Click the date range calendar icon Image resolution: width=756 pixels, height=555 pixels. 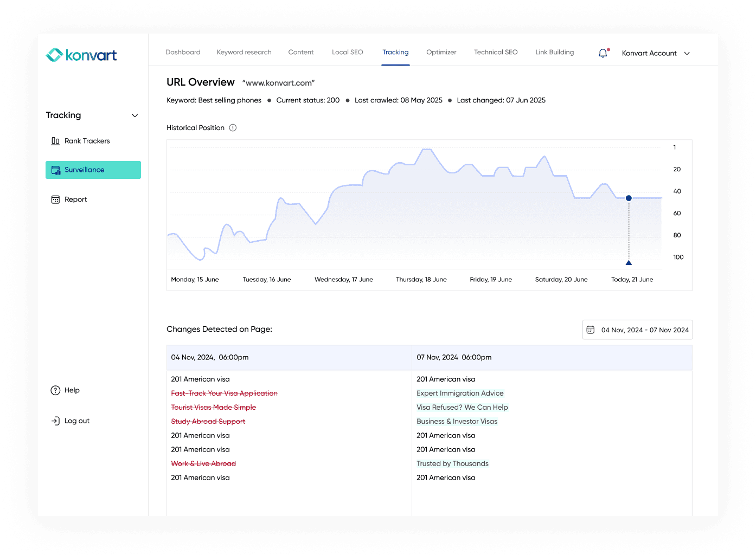click(591, 330)
